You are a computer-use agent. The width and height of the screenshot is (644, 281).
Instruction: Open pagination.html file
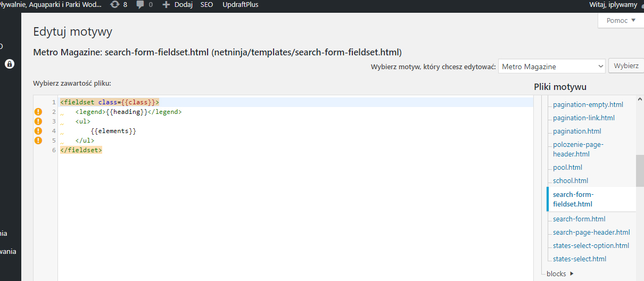577,131
